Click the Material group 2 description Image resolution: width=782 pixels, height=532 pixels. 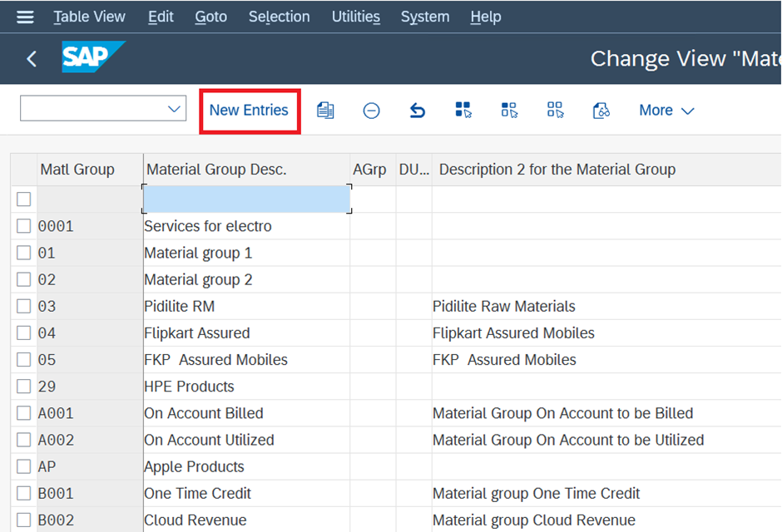click(246, 279)
